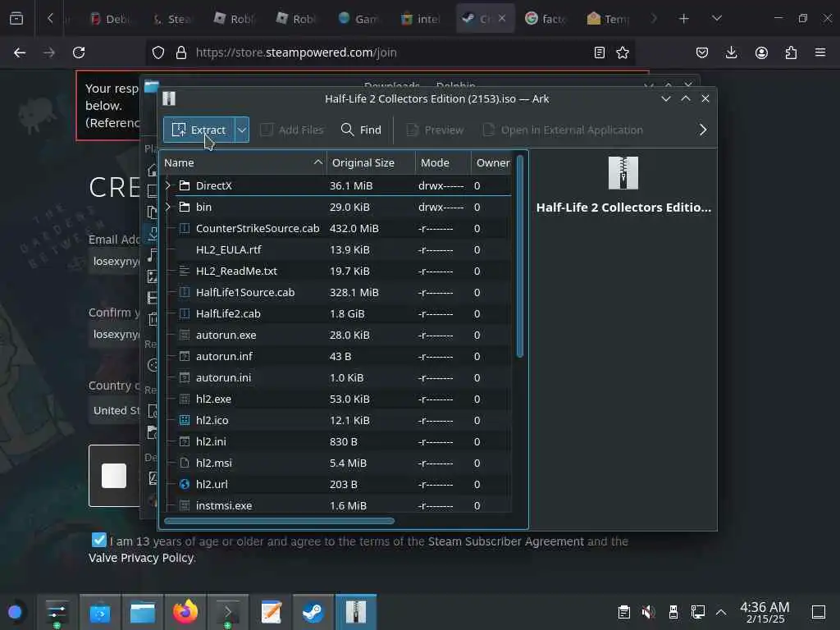Click the archive zip icon in info panel
This screenshot has width=840, height=630.
[x=623, y=173]
